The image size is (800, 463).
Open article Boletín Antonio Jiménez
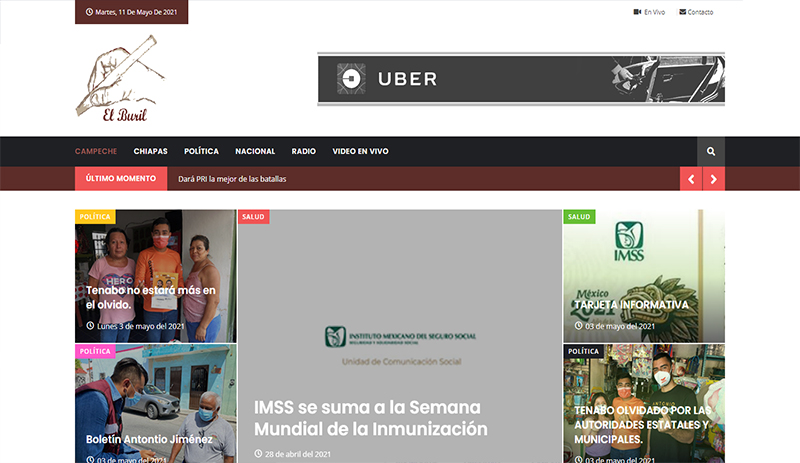149,439
